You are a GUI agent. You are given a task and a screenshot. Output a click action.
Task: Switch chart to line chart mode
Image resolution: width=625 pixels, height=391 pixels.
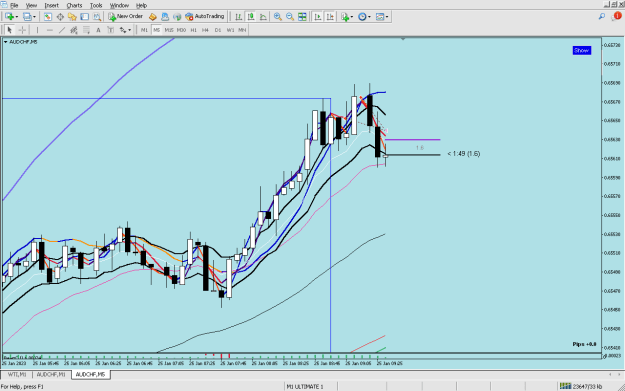tap(263, 17)
